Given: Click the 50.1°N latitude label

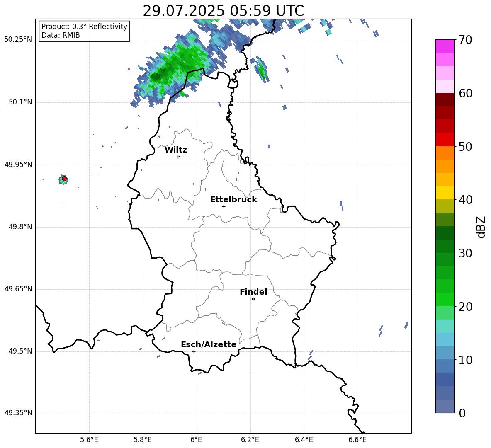Looking at the screenshot, I should pyautogui.click(x=20, y=102).
